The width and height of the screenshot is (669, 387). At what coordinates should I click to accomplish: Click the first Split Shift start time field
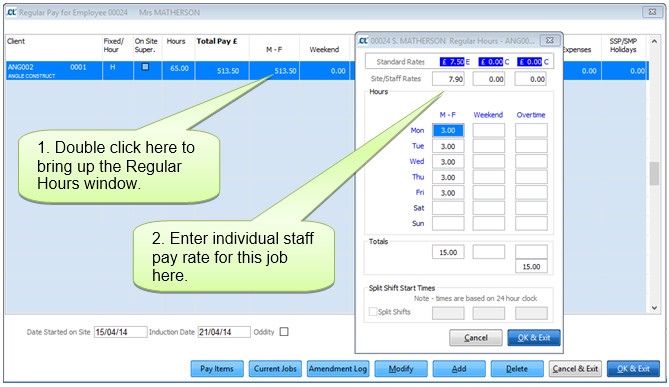click(x=448, y=313)
